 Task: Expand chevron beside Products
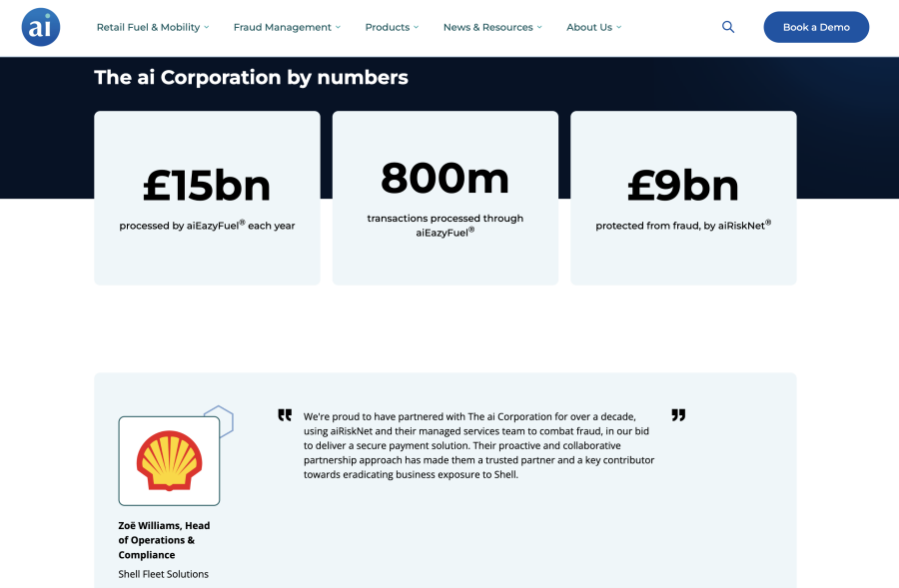click(x=416, y=28)
